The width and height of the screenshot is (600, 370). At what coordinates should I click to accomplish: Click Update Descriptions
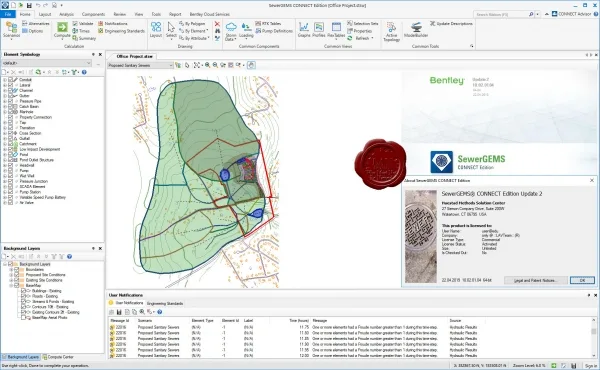coord(451,24)
